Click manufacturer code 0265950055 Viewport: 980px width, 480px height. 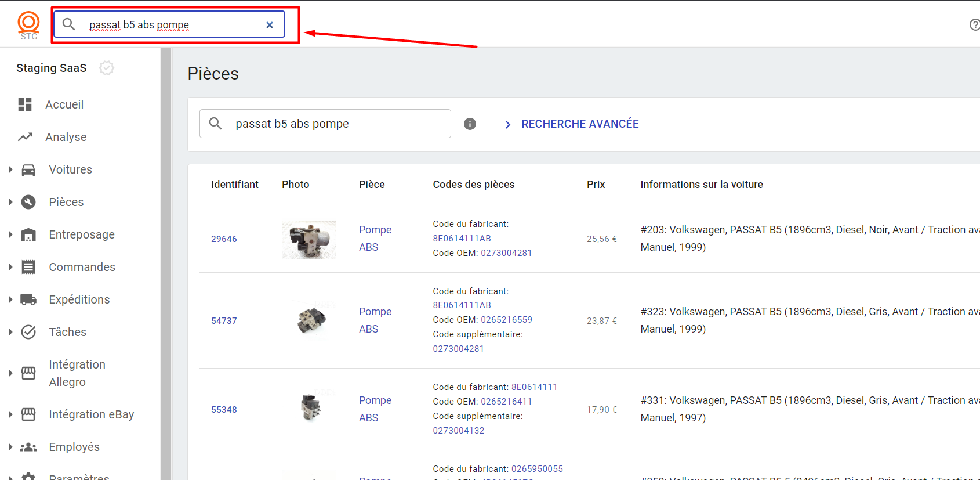[537, 469]
